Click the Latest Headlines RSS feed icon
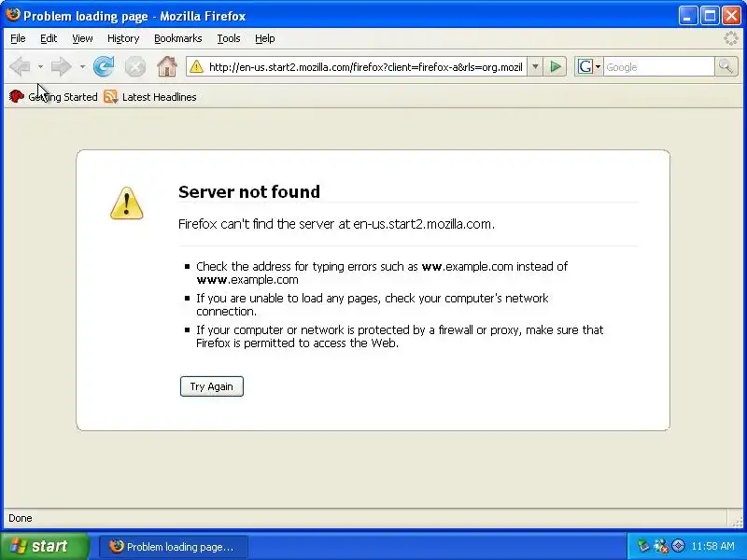The width and height of the screenshot is (747, 560). click(110, 97)
